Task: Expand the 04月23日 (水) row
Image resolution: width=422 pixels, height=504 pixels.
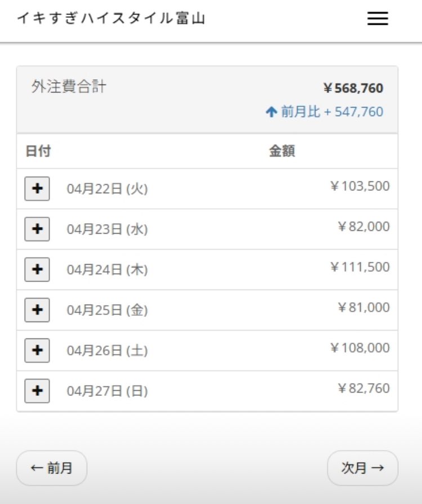Action: pos(37,229)
